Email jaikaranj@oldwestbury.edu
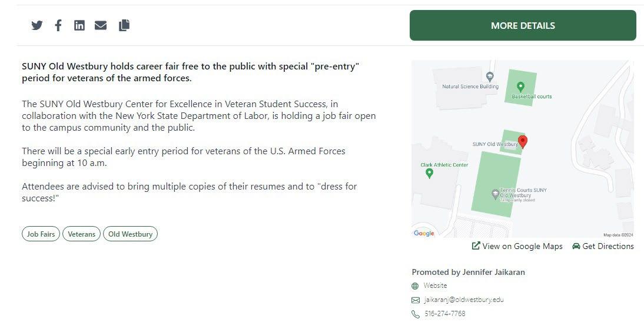 [464, 300]
